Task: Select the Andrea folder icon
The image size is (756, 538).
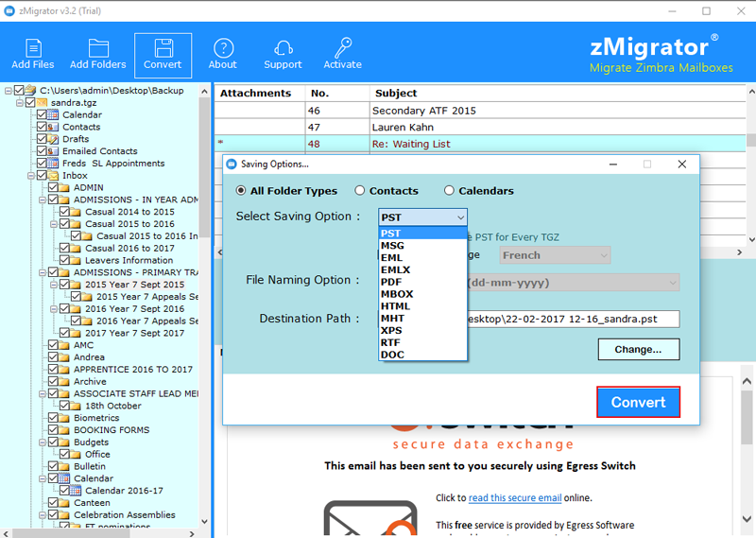Action: [x=64, y=357]
